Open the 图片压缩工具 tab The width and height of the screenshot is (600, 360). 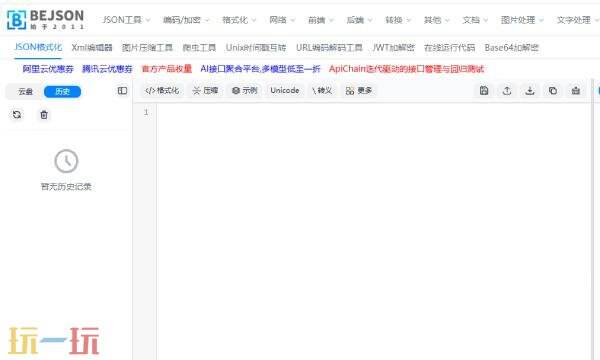click(x=147, y=47)
